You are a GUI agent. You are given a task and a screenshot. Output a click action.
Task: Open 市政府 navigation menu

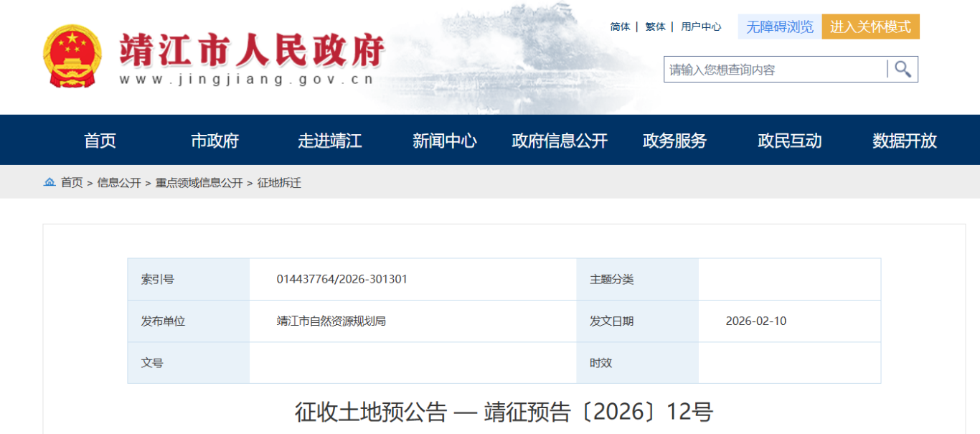215,141
